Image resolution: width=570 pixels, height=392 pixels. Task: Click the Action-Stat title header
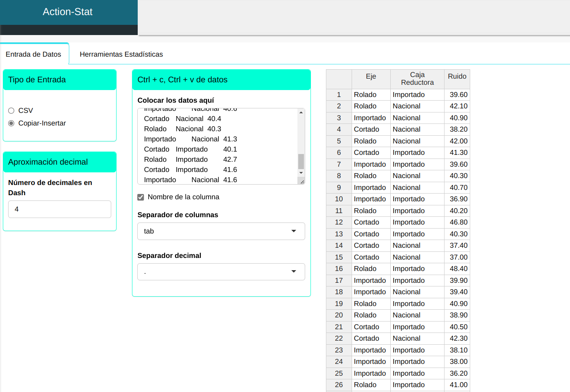(x=68, y=12)
